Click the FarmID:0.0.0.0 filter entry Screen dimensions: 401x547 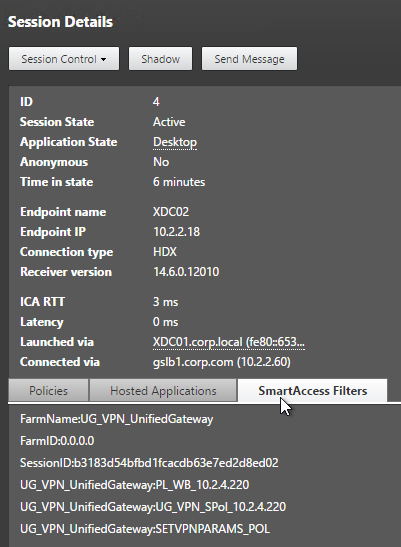pyautogui.click(x=57, y=441)
